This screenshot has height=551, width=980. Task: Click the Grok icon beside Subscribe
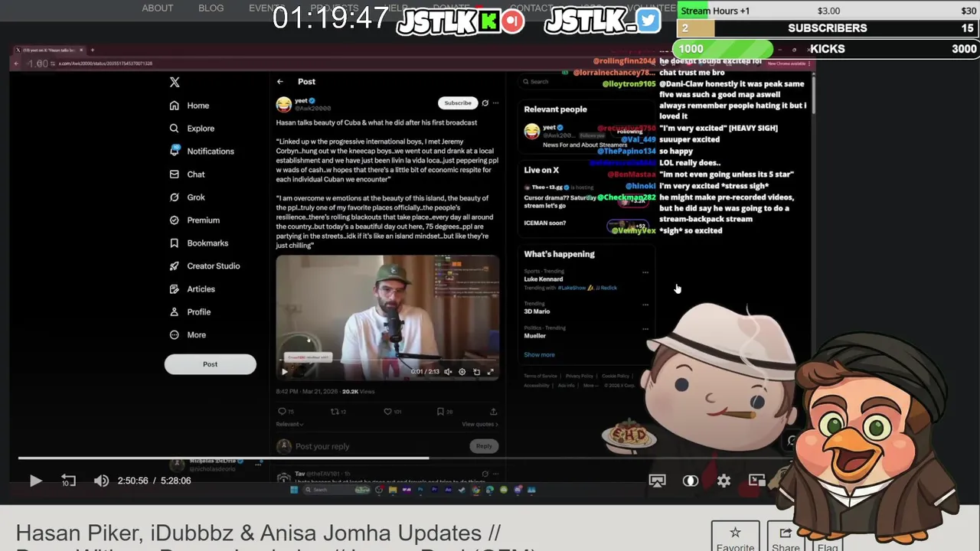[x=485, y=103]
